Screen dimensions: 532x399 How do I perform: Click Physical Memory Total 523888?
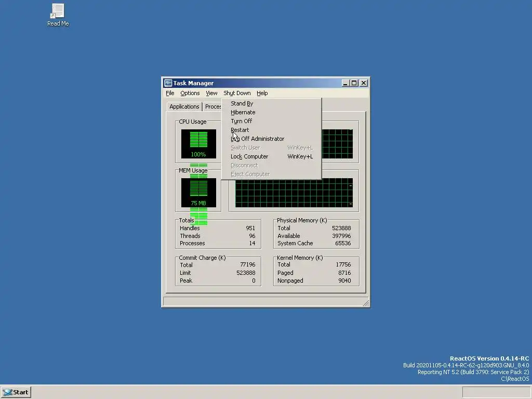click(341, 228)
